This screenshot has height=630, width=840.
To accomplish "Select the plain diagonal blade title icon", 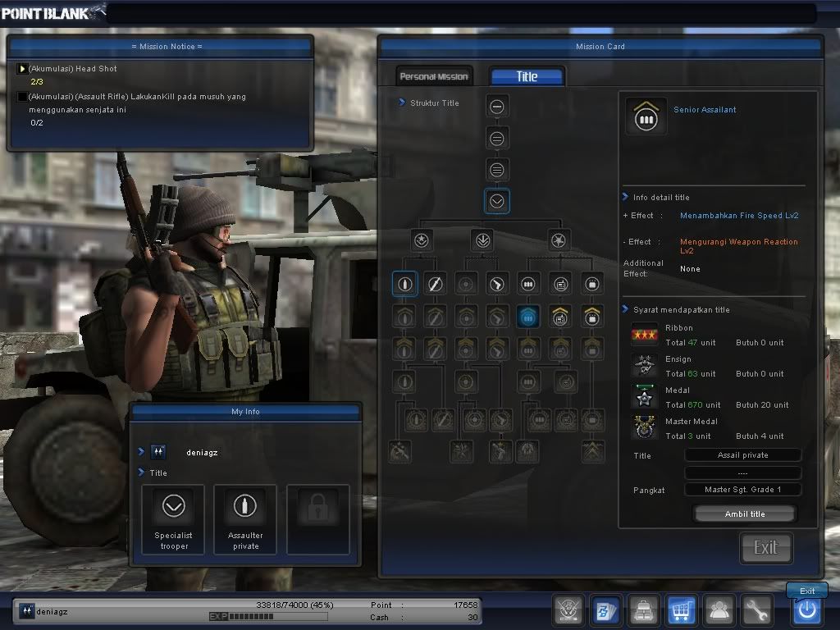I will click(435, 284).
